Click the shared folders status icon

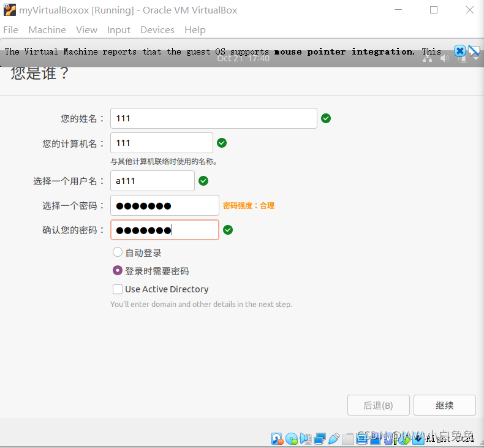(348, 439)
